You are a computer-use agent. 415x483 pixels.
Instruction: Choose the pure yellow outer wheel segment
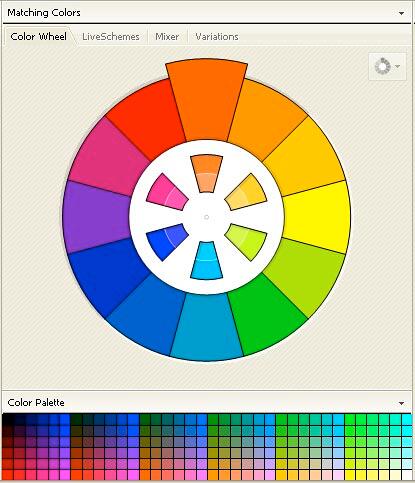click(x=318, y=217)
